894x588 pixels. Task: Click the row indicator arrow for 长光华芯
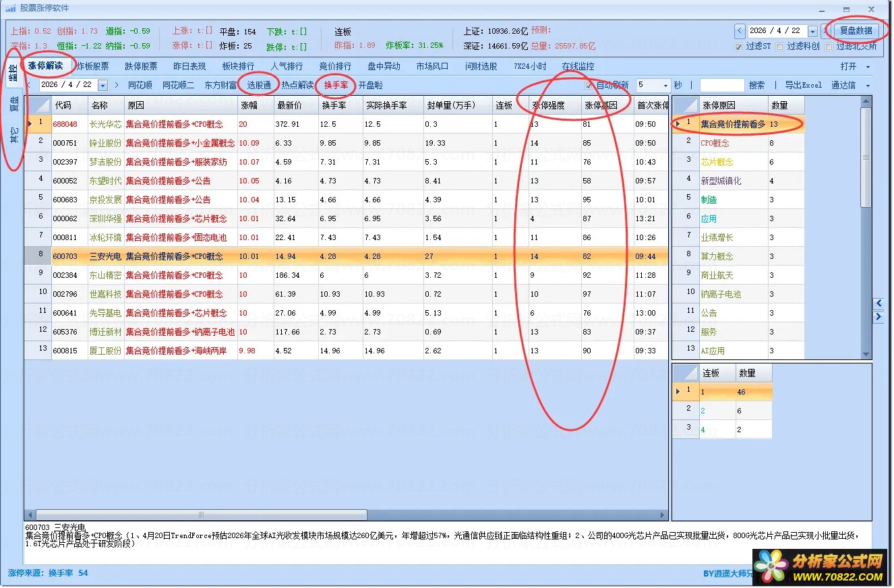pyautogui.click(x=30, y=124)
